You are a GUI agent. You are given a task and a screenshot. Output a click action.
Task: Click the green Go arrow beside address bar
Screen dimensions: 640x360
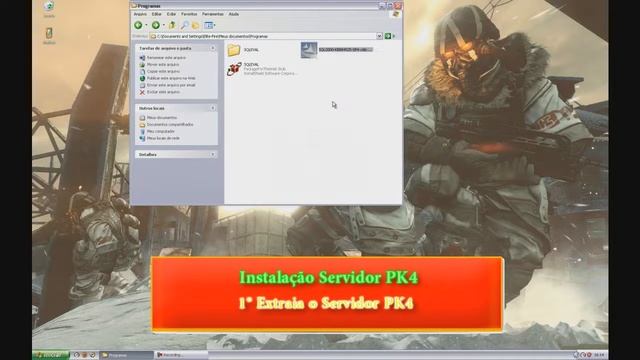pyautogui.click(x=388, y=36)
